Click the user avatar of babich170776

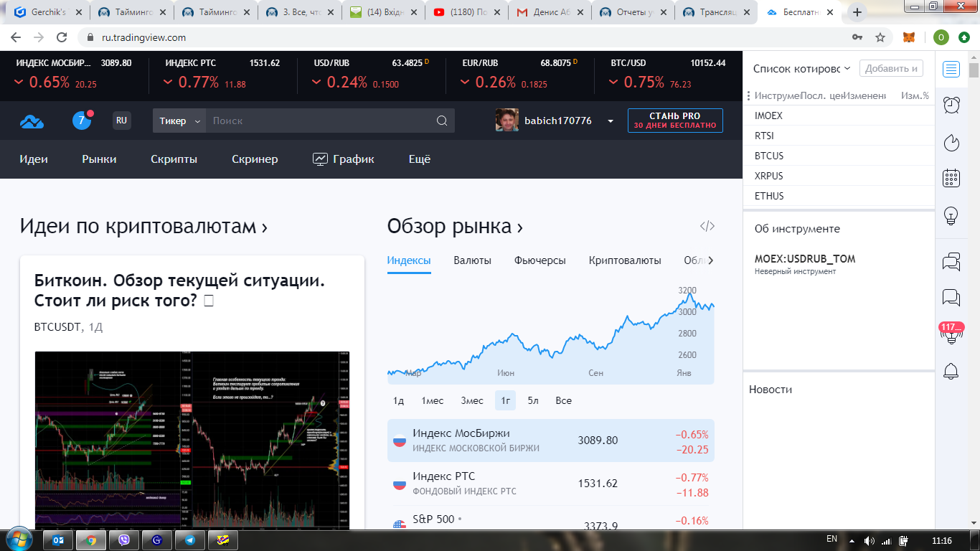point(507,121)
